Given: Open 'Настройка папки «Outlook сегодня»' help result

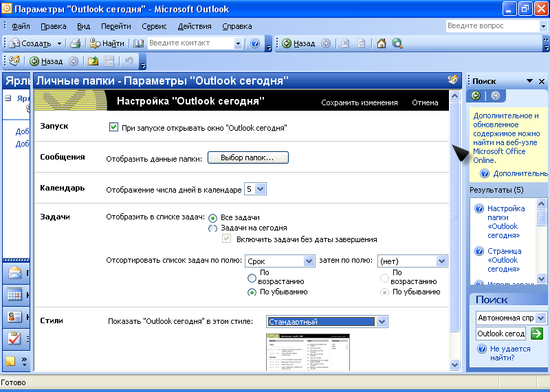Looking at the screenshot, I should (506, 222).
